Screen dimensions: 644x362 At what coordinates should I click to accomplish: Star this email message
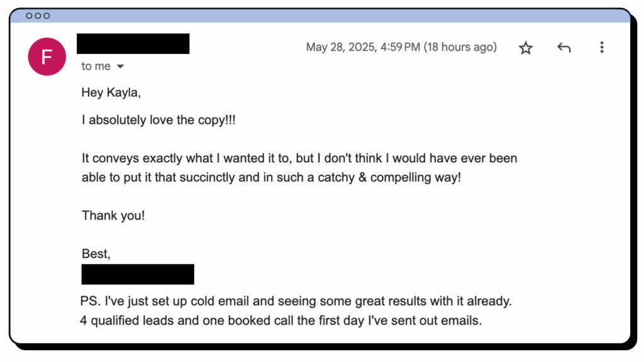525,48
